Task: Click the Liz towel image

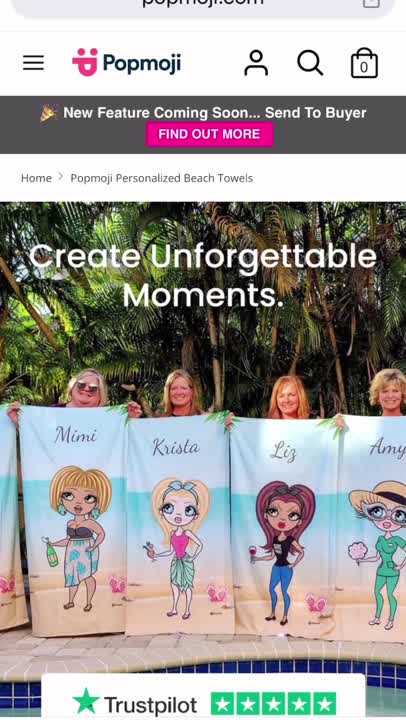Action: pyautogui.click(x=285, y=526)
